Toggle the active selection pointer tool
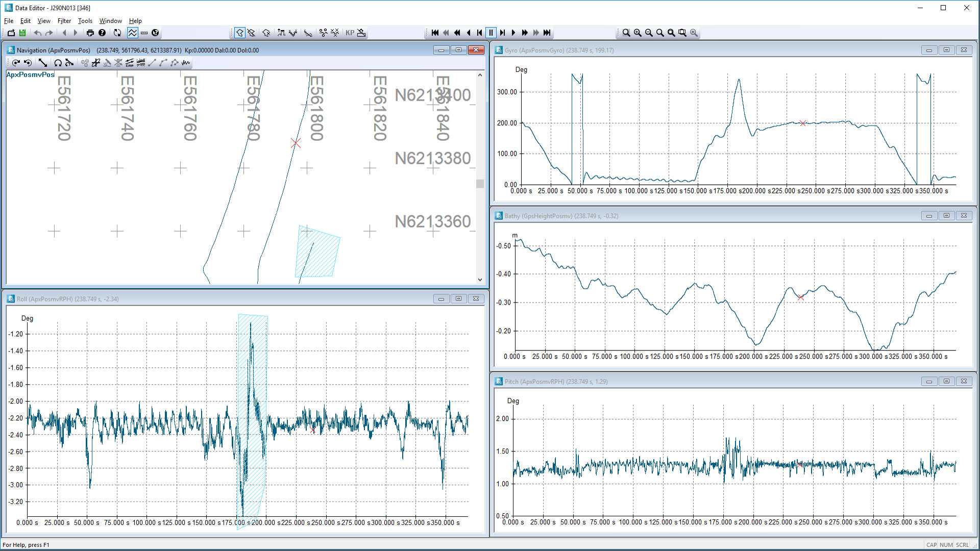980x551 pixels. click(x=239, y=33)
